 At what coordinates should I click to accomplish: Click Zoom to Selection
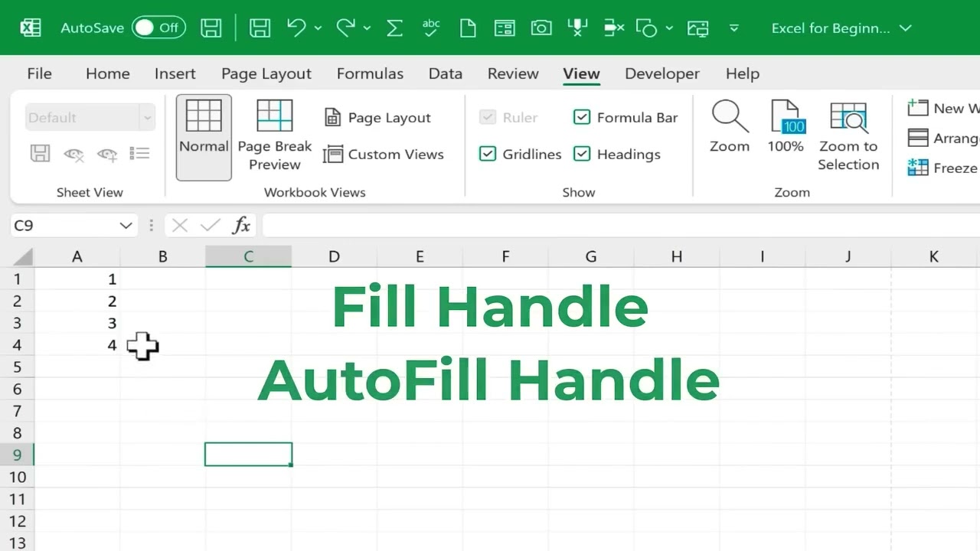click(x=848, y=137)
